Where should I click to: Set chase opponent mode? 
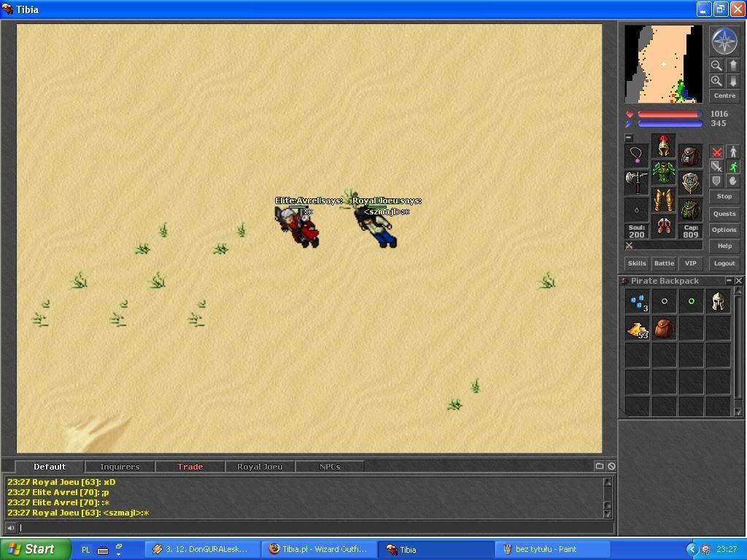[x=733, y=166]
